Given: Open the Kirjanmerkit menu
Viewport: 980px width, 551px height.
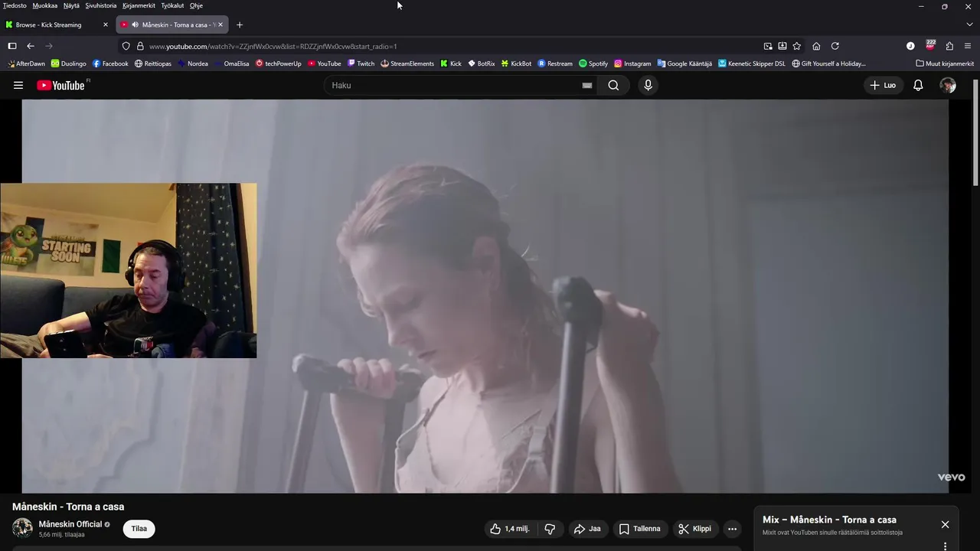Looking at the screenshot, I should (139, 5).
